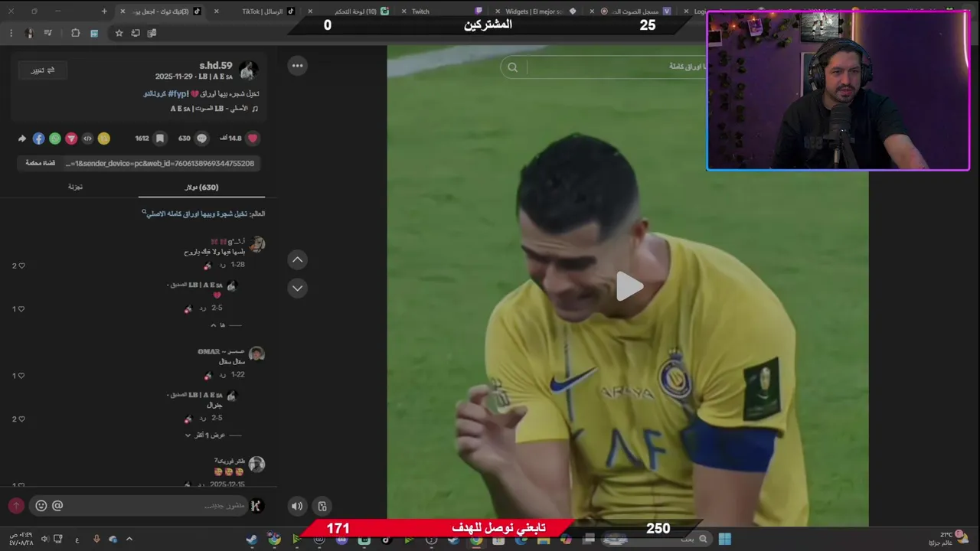Click the magnifier icon in video search
This screenshot has width=980, height=551.
coord(512,67)
